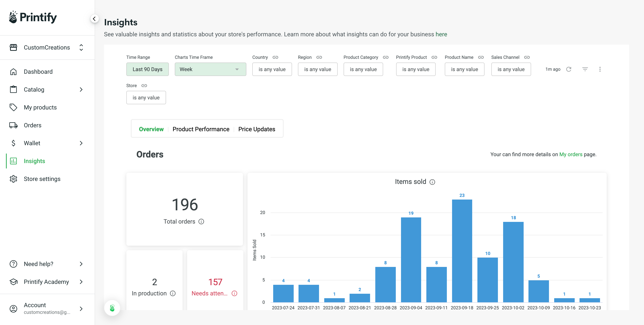Click the link icon next to Region
Image resolution: width=644 pixels, height=325 pixels.
[x=319, y=57]
